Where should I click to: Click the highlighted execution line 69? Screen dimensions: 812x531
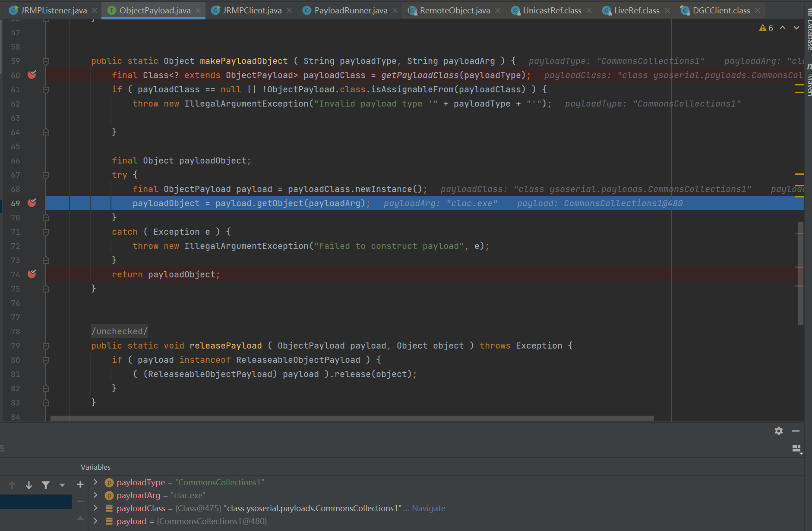tap(424, 203)
